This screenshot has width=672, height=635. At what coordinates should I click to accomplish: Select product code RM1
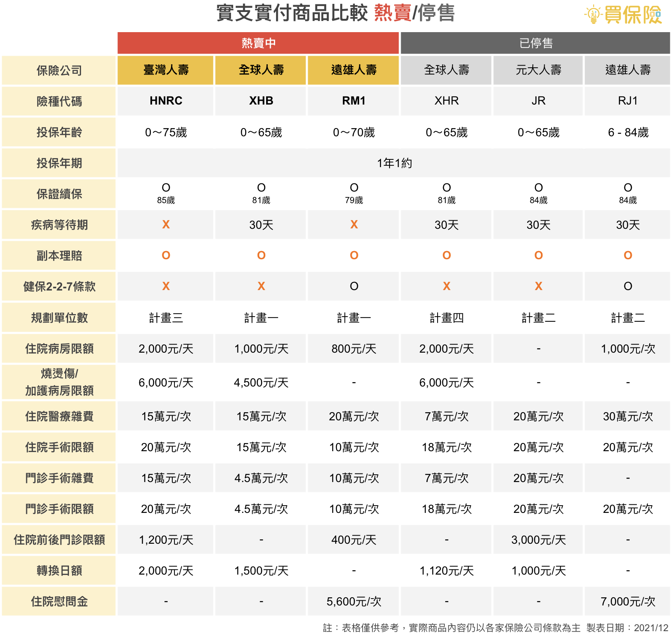[x=354, y=101]
